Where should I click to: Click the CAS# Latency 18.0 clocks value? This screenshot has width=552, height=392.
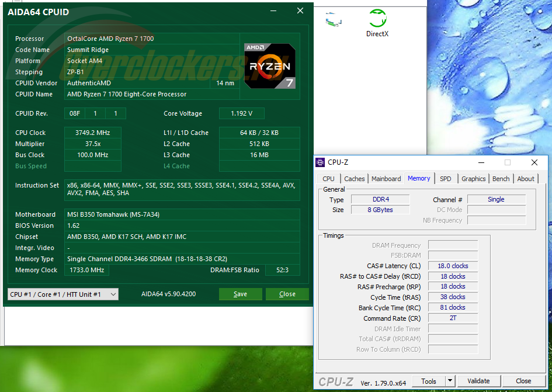[x=453, y=266]
